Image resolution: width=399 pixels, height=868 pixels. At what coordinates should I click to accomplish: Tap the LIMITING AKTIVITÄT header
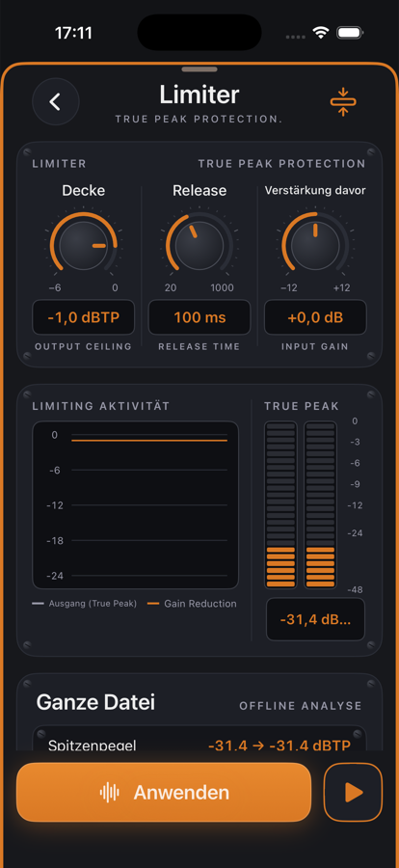point(101,406)
